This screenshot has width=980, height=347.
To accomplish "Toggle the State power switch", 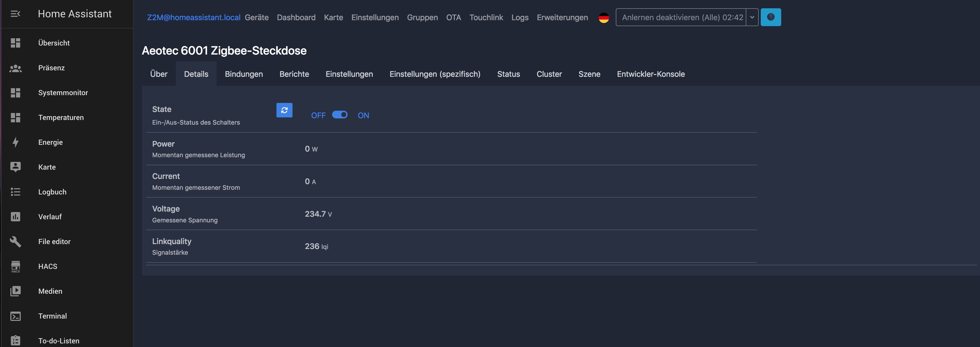I will point(339,115).
